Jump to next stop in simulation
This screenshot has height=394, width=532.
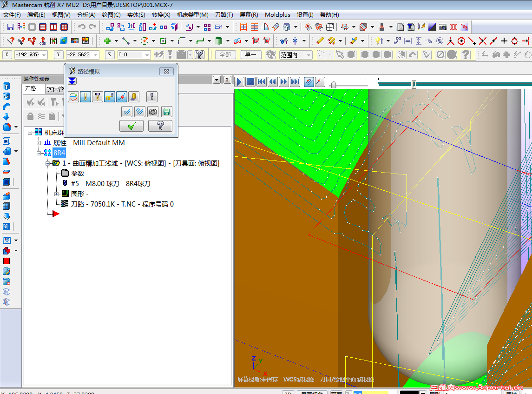(x=295, y=82)
